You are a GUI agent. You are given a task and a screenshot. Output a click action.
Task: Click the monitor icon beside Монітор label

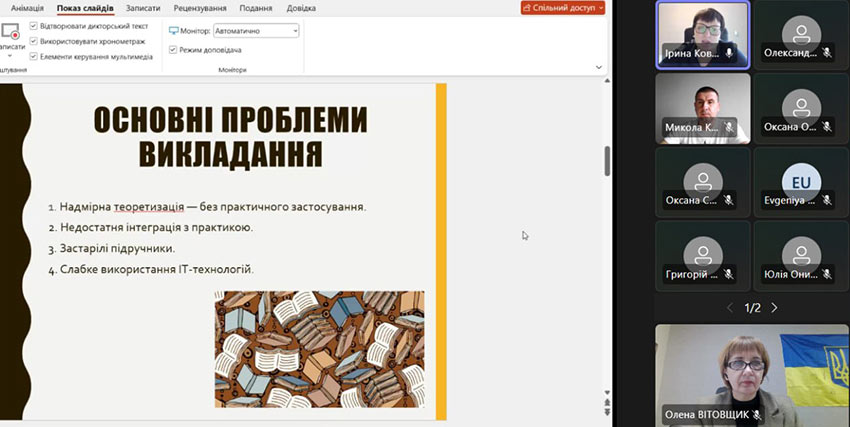click(174, 31)
